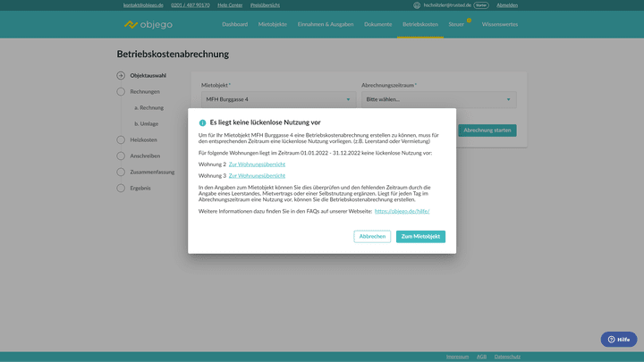Image resolution: width=644 pixels, height=362 pixels.
Task: Click the Betriebskostenabrechnung page heading
Action: pyautogui.click(x=173, y=55)
